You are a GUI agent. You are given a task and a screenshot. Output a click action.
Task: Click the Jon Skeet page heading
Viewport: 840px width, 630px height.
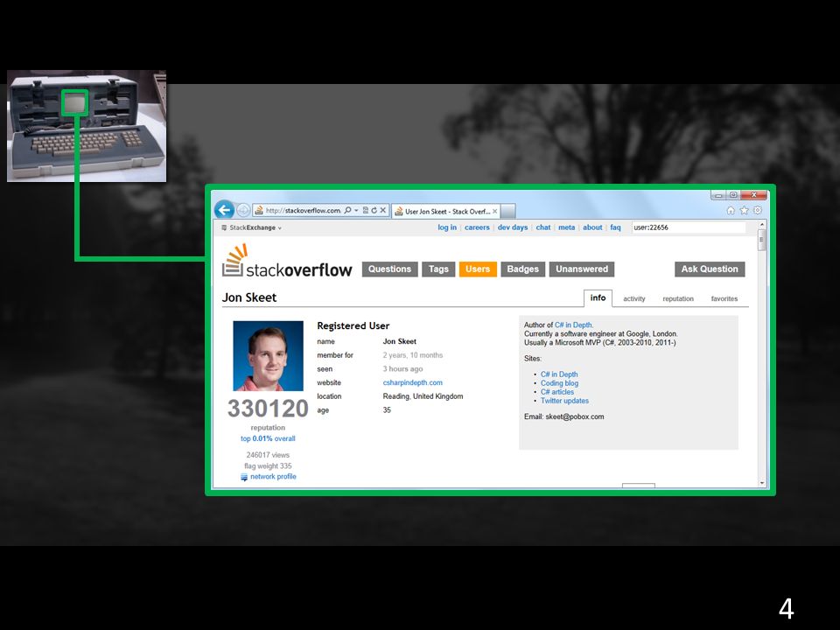(x=249, y=297)
